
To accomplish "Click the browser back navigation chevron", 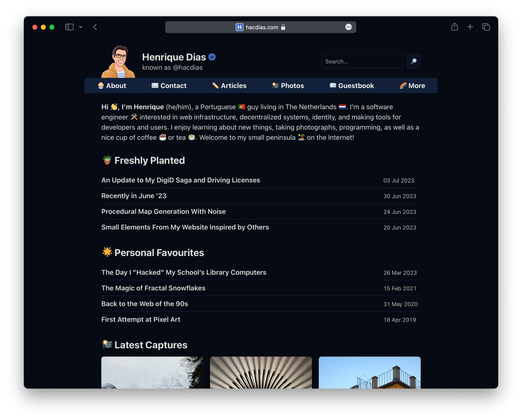I will coord(95,27).
